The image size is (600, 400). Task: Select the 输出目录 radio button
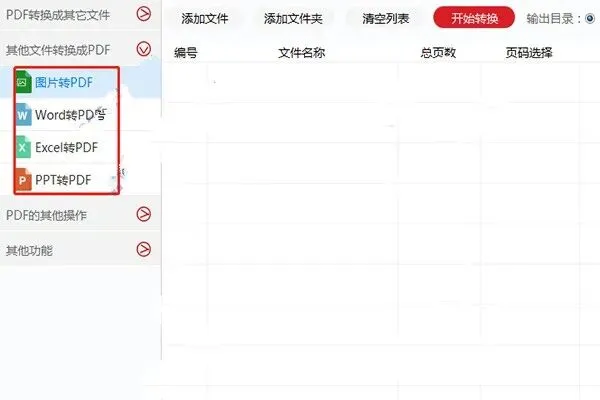click(590, 18)
